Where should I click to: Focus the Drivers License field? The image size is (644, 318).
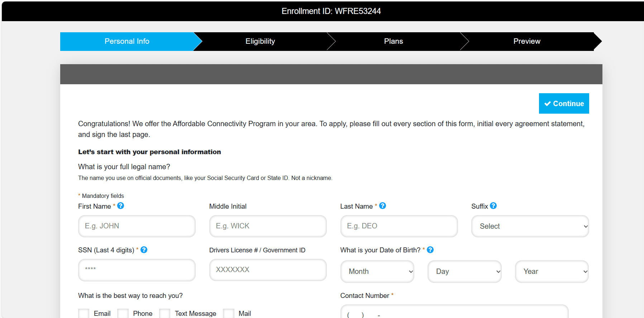pyautogui.click(x=268, y=270)
